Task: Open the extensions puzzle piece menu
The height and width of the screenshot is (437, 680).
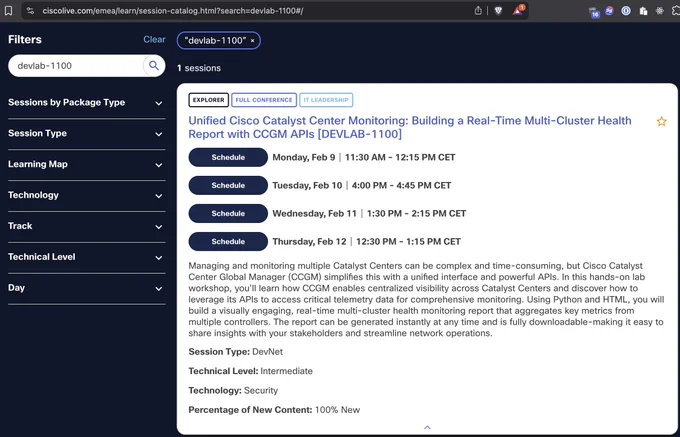Action: pos(676,11)
